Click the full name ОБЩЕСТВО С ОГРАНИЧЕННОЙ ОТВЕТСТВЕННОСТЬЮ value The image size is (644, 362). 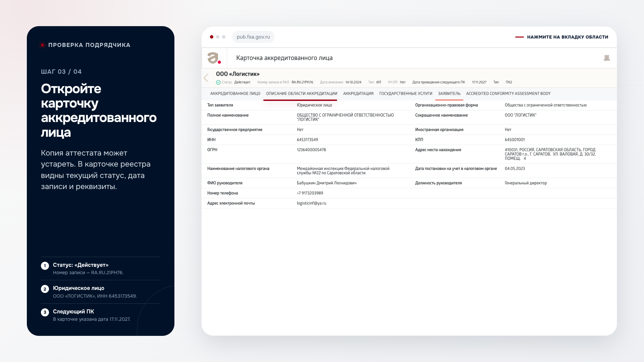[345, 117]
